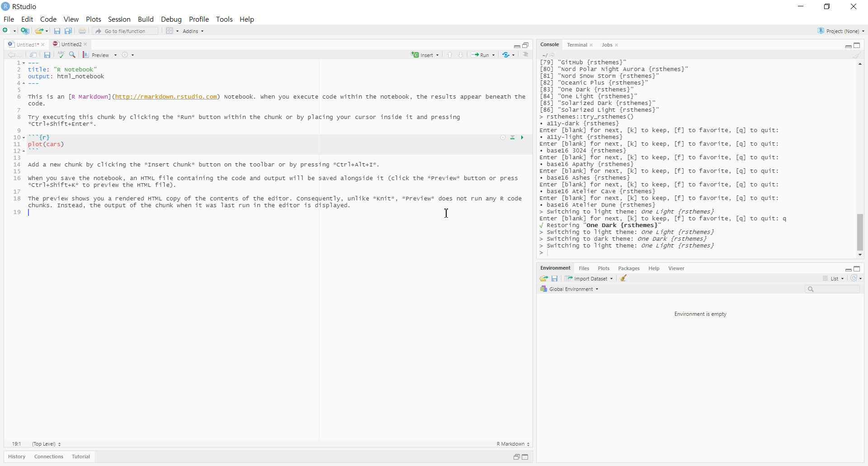Click the Go to file/function field
Image resolution: width=868 pixels, height=466 pixels.
pos(126,31)
